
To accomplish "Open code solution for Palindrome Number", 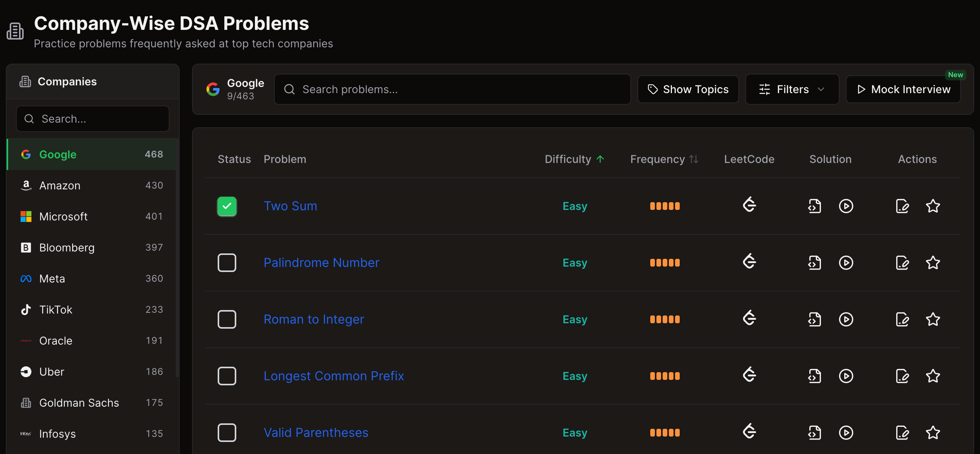I will (814, 263).
